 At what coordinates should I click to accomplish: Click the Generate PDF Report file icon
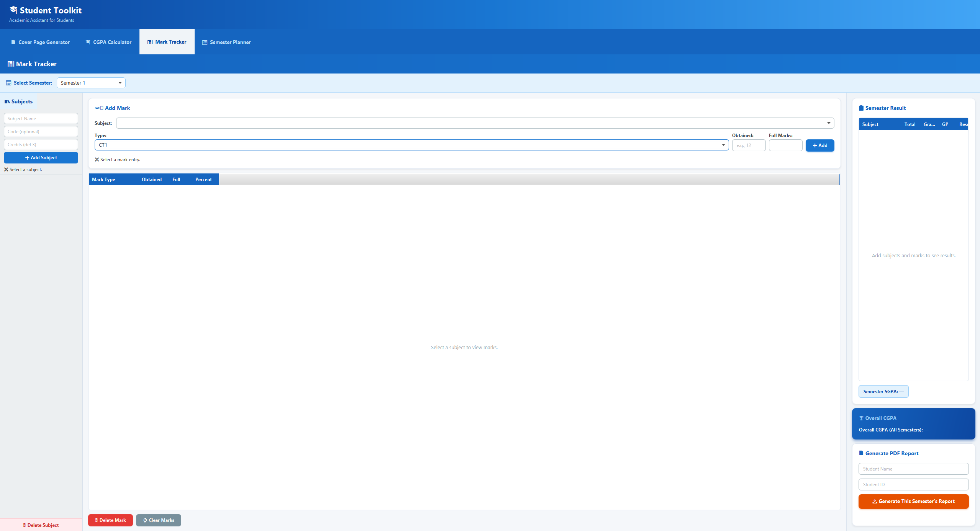pyautogui.click(x=861, y=453)
